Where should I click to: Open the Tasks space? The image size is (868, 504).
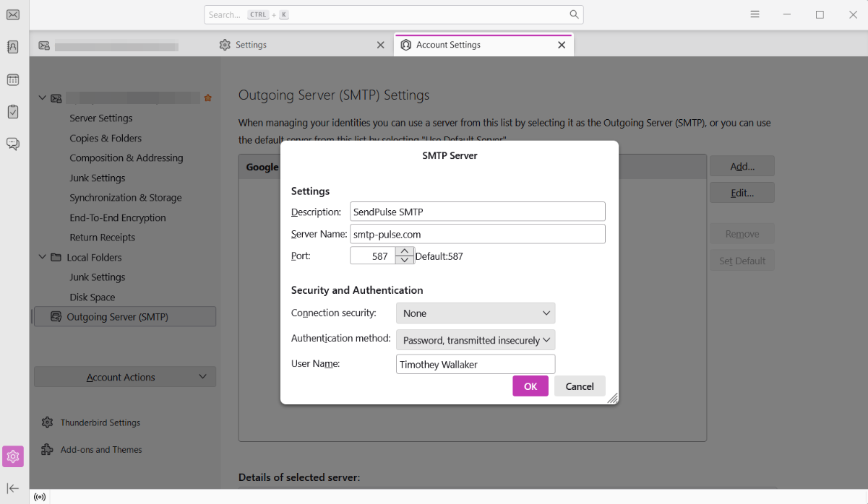13,112
